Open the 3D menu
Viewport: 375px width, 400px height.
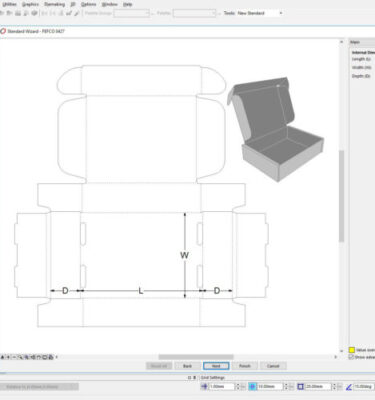coord(73,4)
